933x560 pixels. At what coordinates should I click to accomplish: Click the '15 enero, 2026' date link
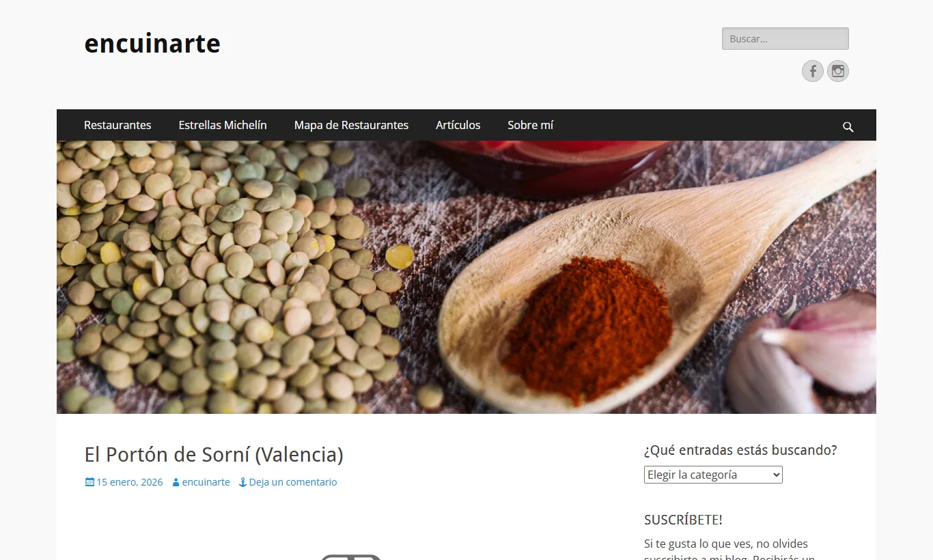click(x=129, y=482)
